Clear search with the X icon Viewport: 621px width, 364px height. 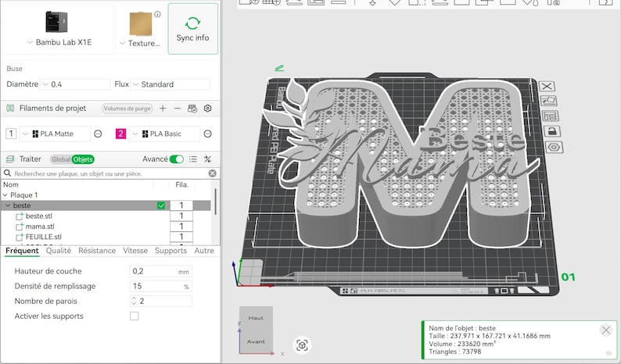pyautogui.click(x=212, y=173)
